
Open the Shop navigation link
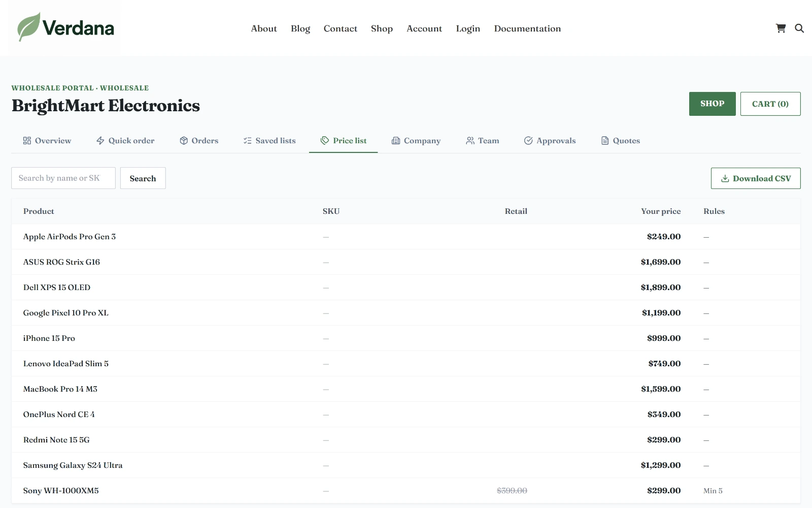pyautogui.click(x=382, y=28)
